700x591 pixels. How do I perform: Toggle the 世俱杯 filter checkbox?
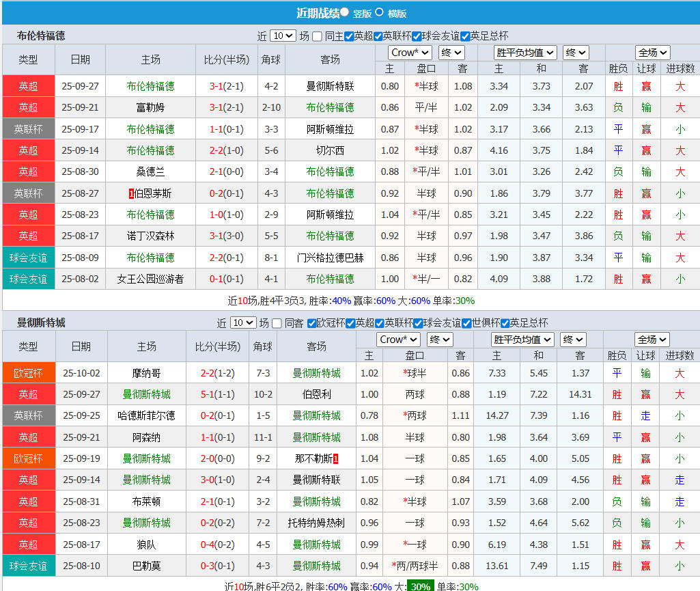point(468,323)
